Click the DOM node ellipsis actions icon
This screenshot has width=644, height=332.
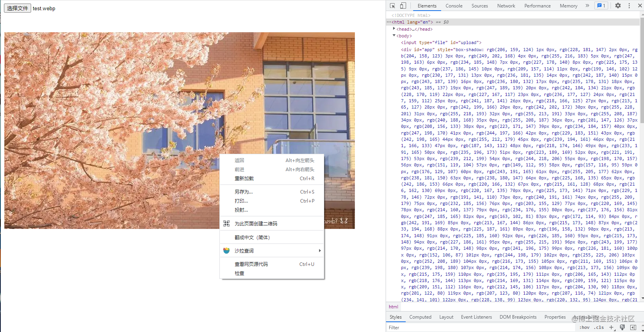click(389, 22)
